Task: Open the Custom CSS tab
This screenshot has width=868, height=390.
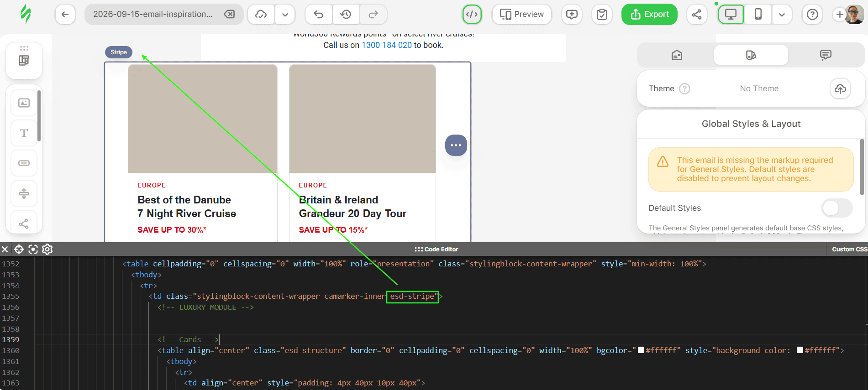Action: (849, 249)
